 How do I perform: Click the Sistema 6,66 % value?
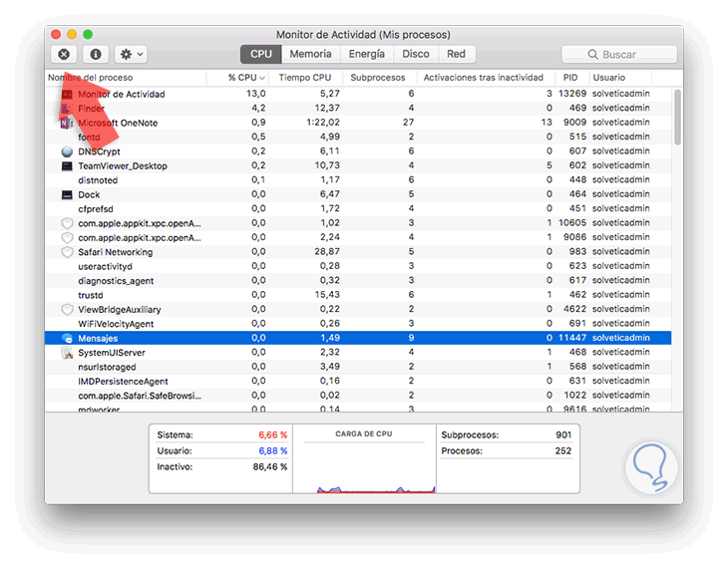(273, 435)
